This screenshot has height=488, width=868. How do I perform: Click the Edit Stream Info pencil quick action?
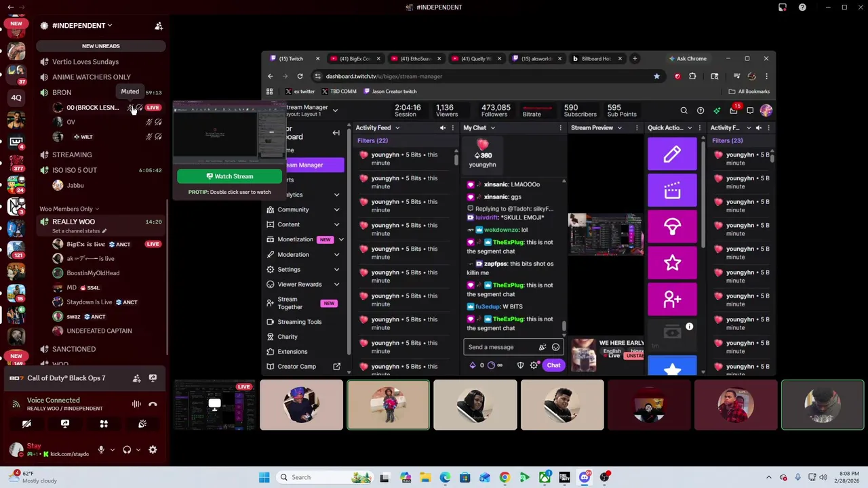pos(672,154)
